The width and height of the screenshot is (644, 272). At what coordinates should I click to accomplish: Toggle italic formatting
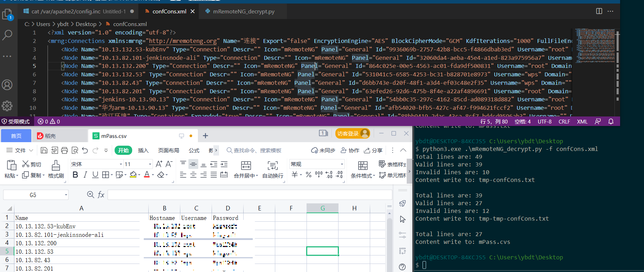coord(85,175)
